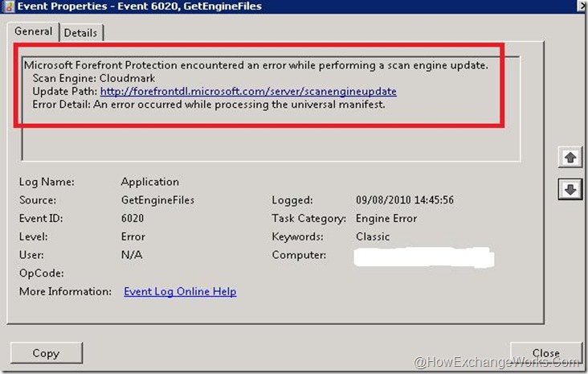Click the 'Event Properties - Event 6020' title text
This screenshot has width=588, height=374.
[140, 6]
